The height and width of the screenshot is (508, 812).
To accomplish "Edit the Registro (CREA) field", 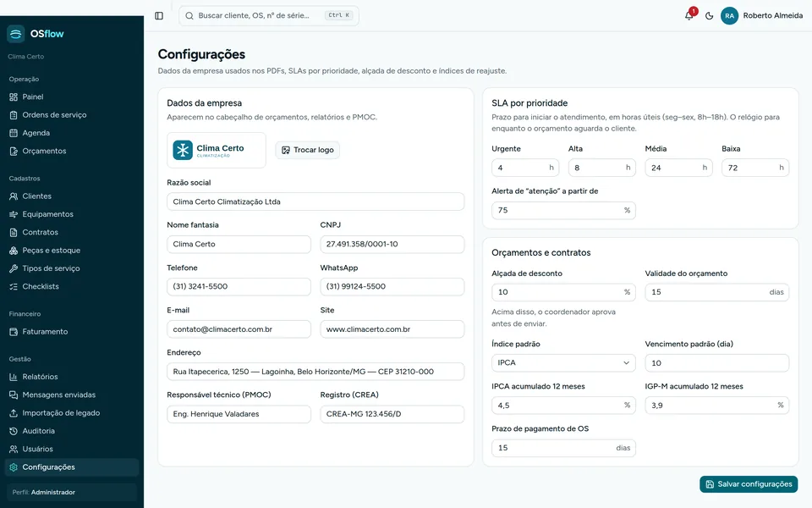I will tap(392, 414).
